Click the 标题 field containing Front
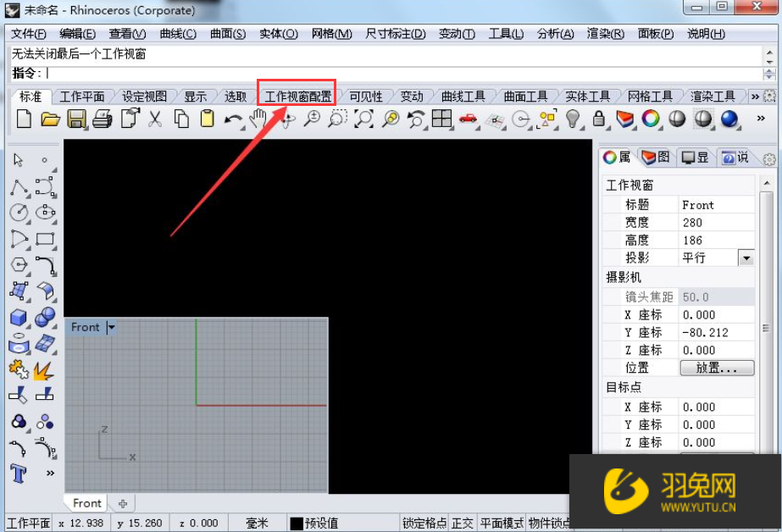Viewport: 782px width, 532px height. (716, 205)
